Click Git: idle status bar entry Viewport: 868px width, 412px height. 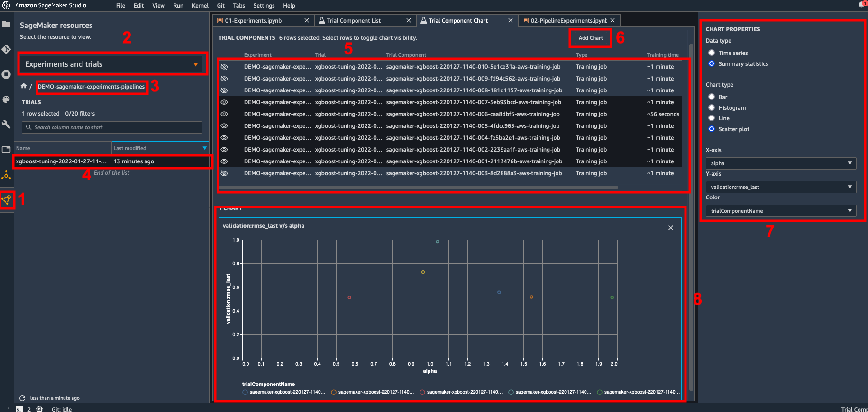click(62, 409)
